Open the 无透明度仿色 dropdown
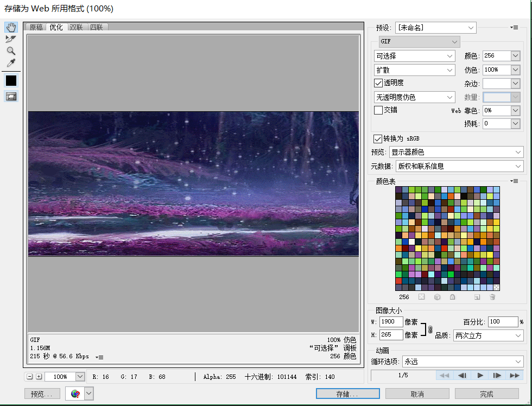 click(x=415, y=97)
